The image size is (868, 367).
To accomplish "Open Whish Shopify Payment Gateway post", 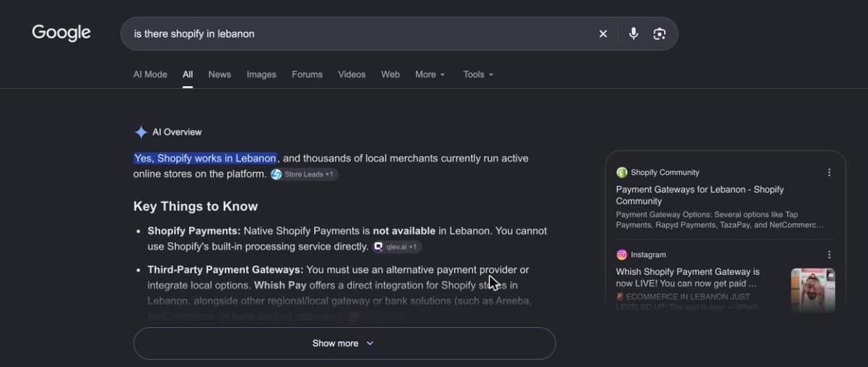I will (x=687, y=278).
